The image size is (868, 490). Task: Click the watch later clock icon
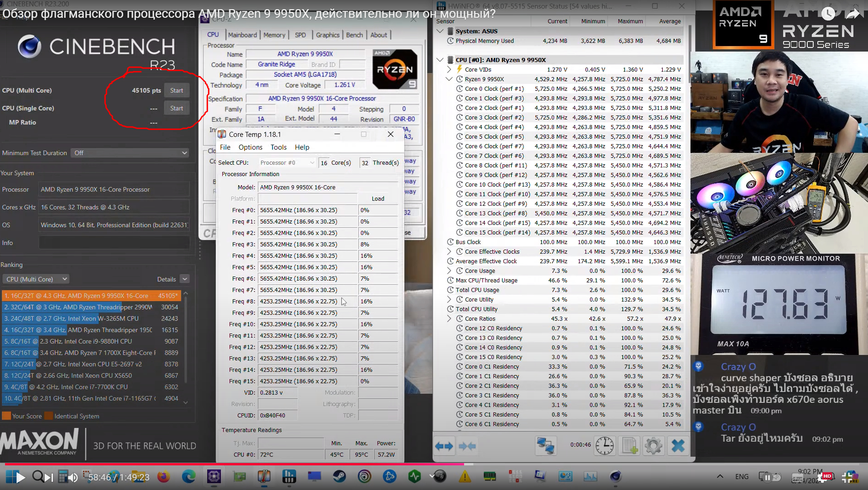tap(828, 14)
